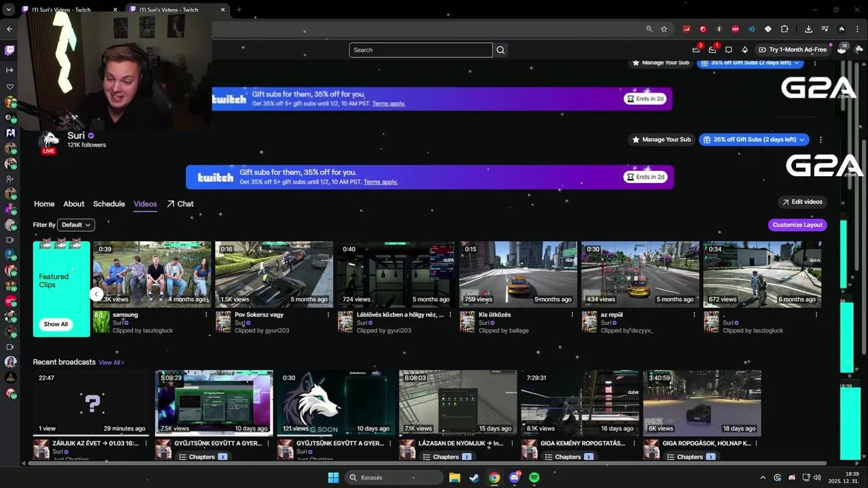Open options menu for Pov Sokersz vagy clip

click(x=328, y=314)
